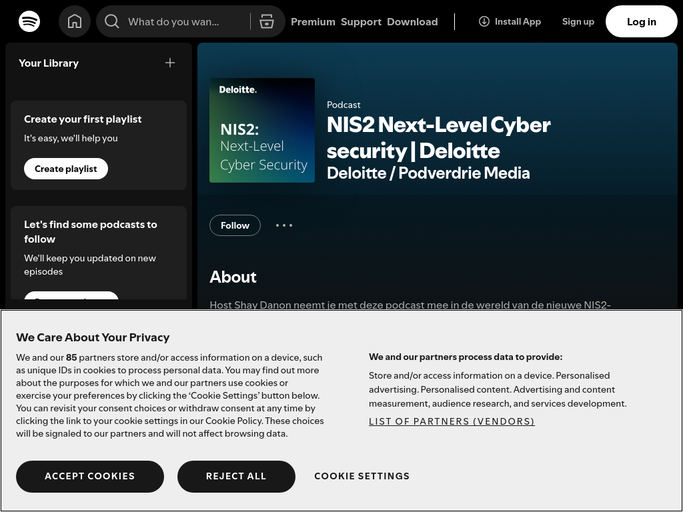Open Premium in top navigation

tap(313, 22)
